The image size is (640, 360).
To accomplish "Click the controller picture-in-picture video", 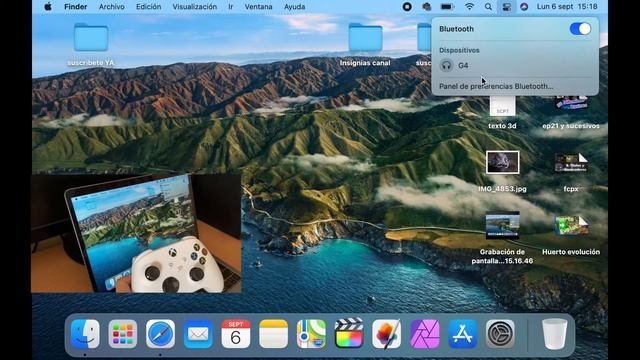I will tap(136, 233).
